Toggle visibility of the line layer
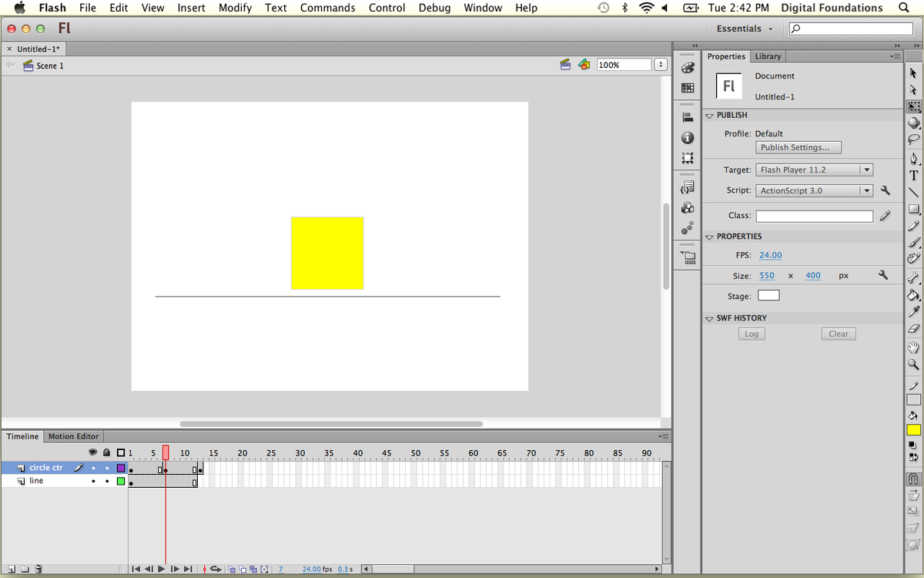This screenshot has width=924, height=578. pos(93,482)
